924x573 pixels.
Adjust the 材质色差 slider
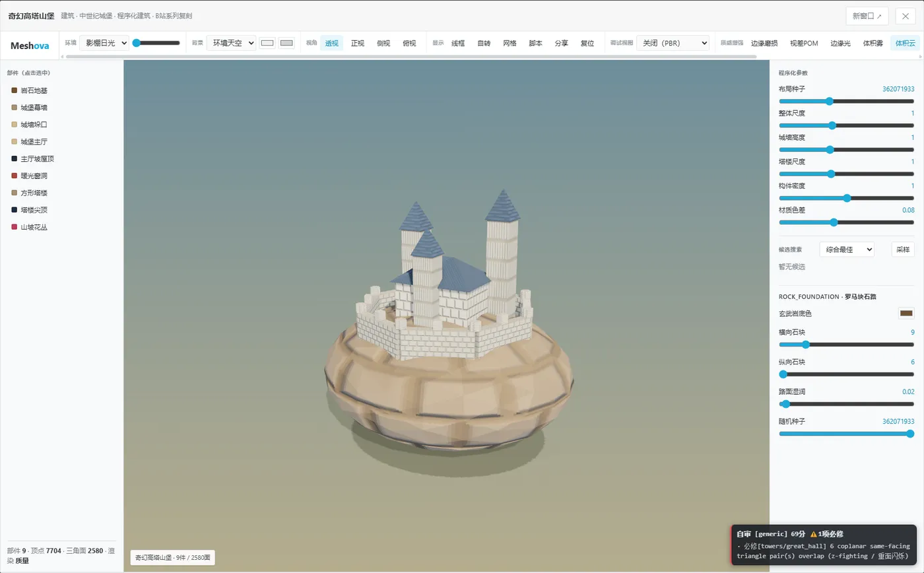847,222
